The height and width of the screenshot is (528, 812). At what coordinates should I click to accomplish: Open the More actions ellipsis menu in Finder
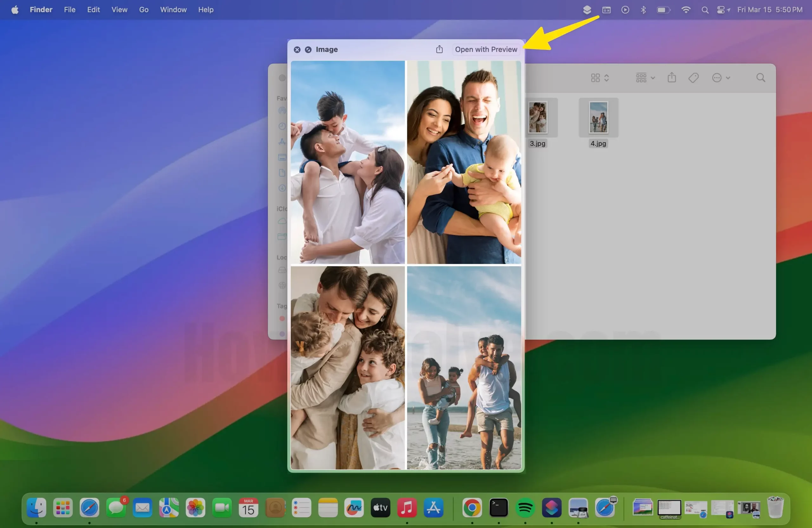coord(721,78)
